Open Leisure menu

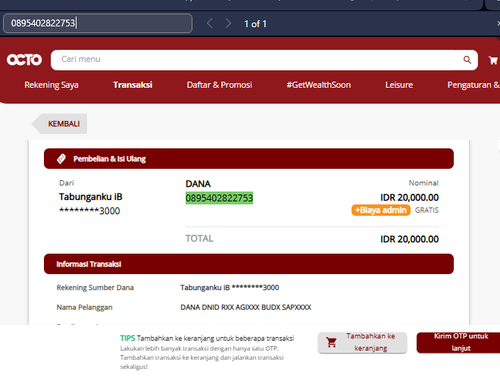click(399, 85)
